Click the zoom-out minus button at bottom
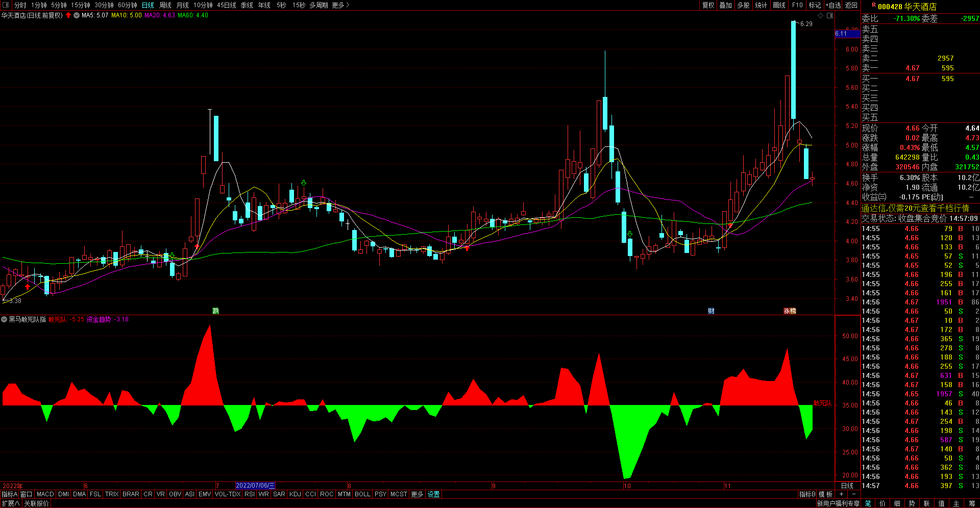The image size is (980, 508). point(853,494)
